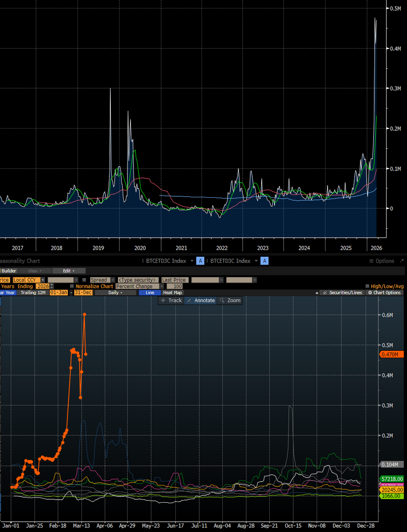Viewport: 407px width, 532px height.
Task: Click the 0.6M axis label in seasonality chart
Action: coord(388,315)
